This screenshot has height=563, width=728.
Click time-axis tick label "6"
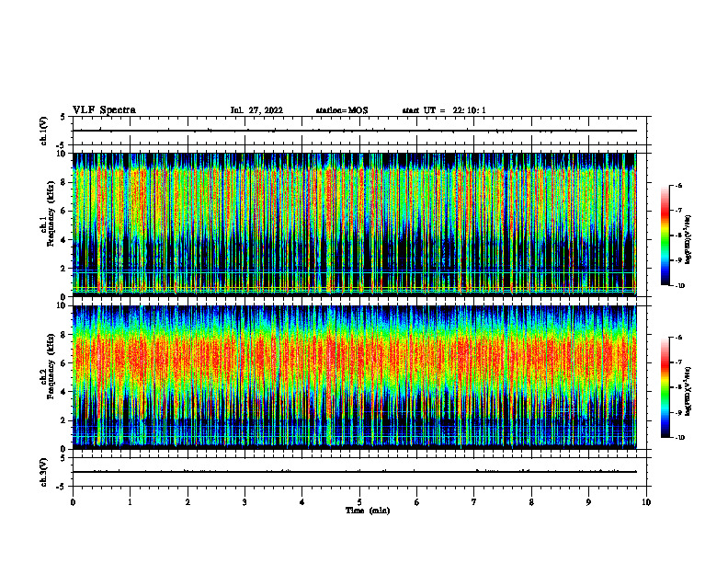(417, 502)
